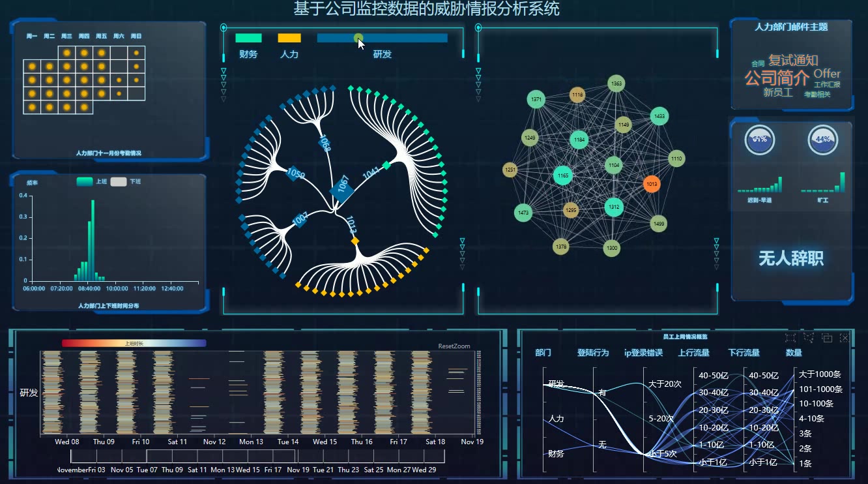The width and height of the screenshot is (868, 484).
Task: Click network node 1295
Action: tap(571, 210)
